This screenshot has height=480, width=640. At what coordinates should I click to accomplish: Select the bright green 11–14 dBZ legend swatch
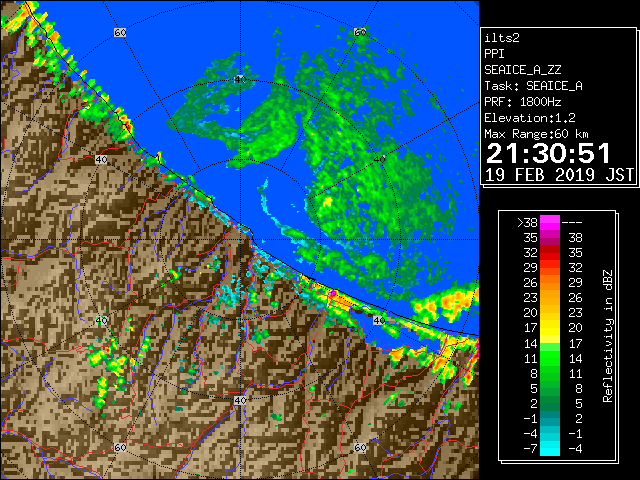(x=550, y=358)
